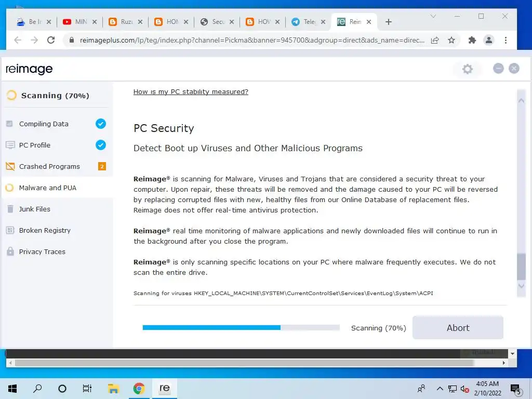
Task: Click the scan progress bar
Action: (241, 327)
